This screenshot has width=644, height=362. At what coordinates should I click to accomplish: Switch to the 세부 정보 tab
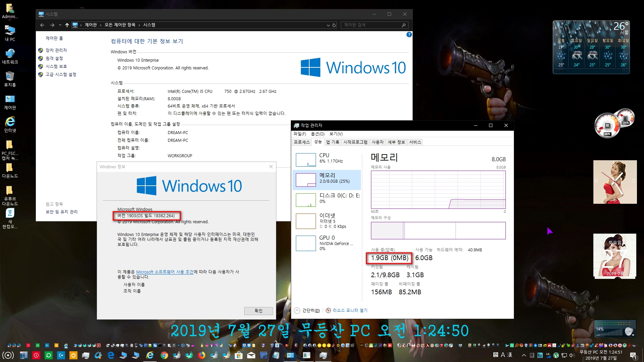pyautogui.click(x=396, y=142)
